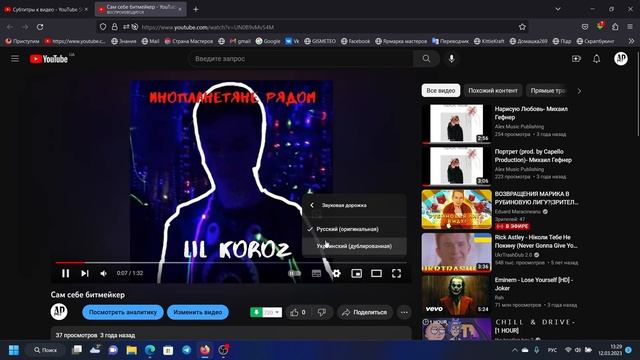Click the Поделиться share button

[x=365, y=312]
